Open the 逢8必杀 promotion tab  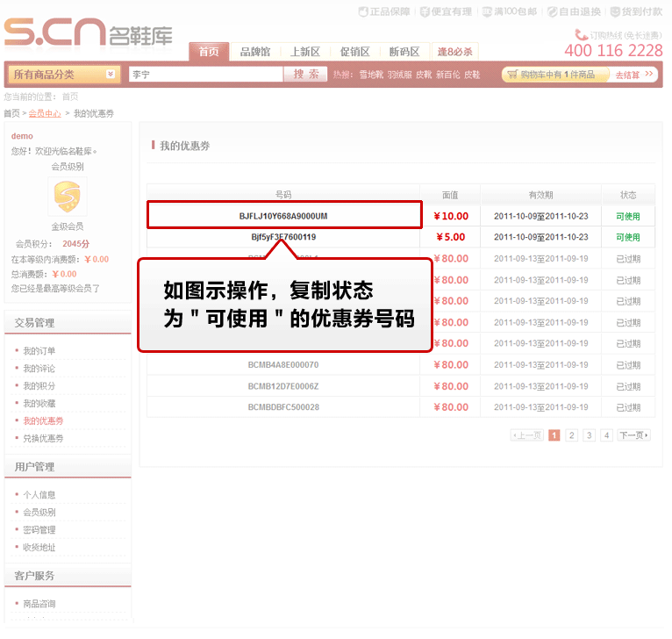coord(454,52)
